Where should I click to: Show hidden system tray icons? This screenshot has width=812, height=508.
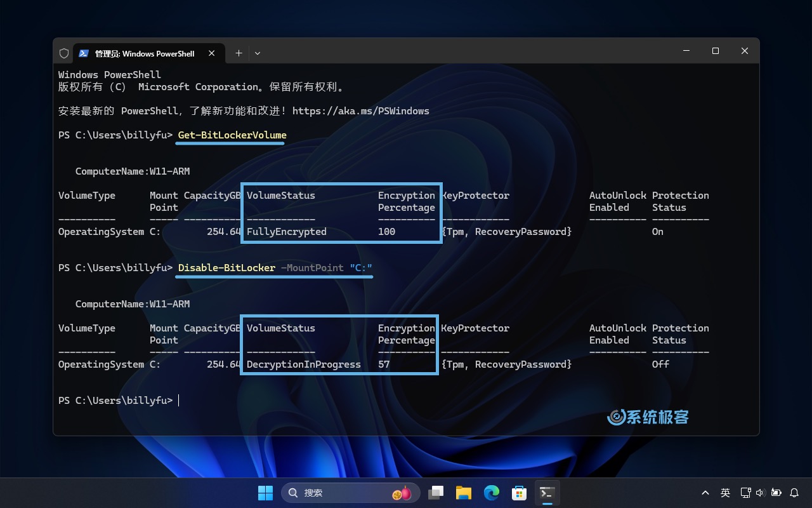point(705,493)
